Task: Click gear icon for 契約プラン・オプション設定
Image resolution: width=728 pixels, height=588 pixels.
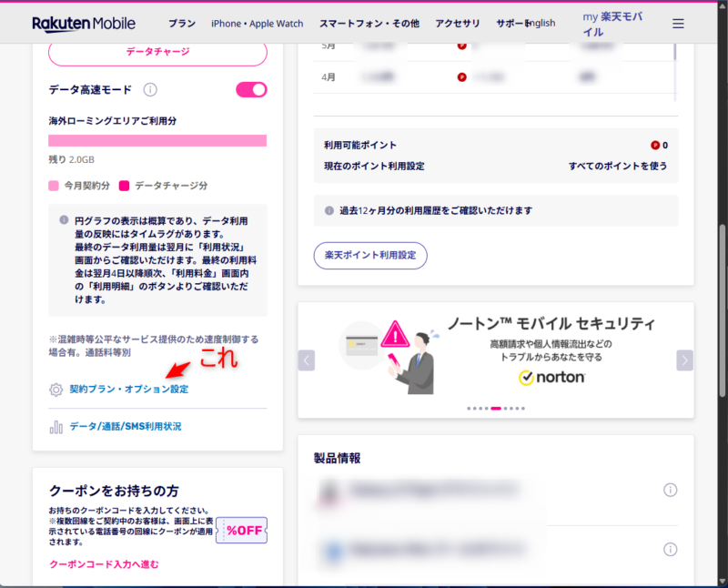Action: pos(56,390)
